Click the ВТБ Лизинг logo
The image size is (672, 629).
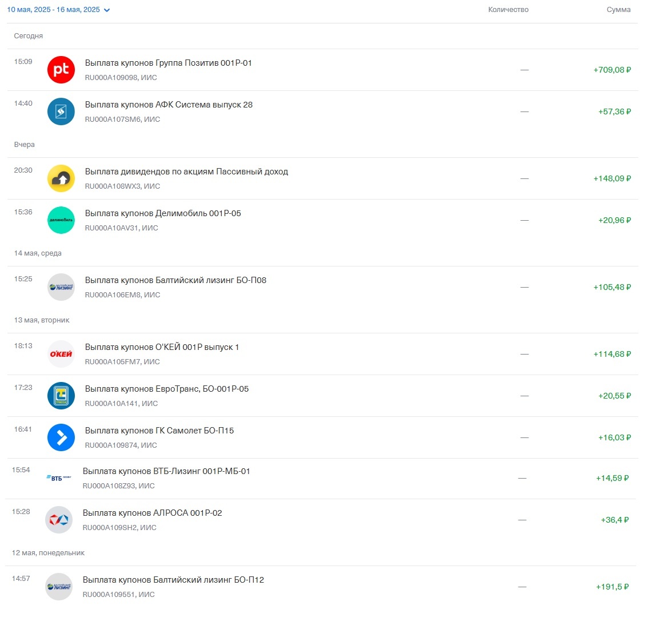tap(59, 477)
